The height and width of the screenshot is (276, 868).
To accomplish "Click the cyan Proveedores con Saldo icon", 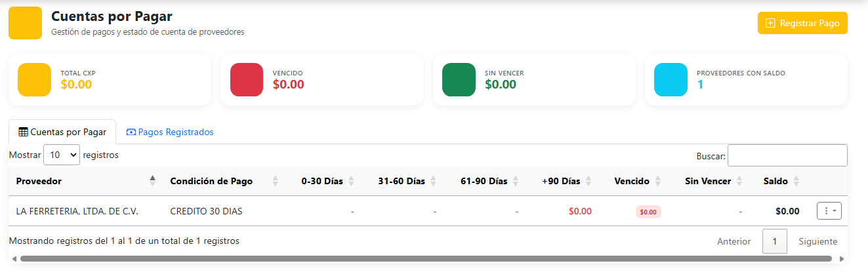I will tap(671, 79).
